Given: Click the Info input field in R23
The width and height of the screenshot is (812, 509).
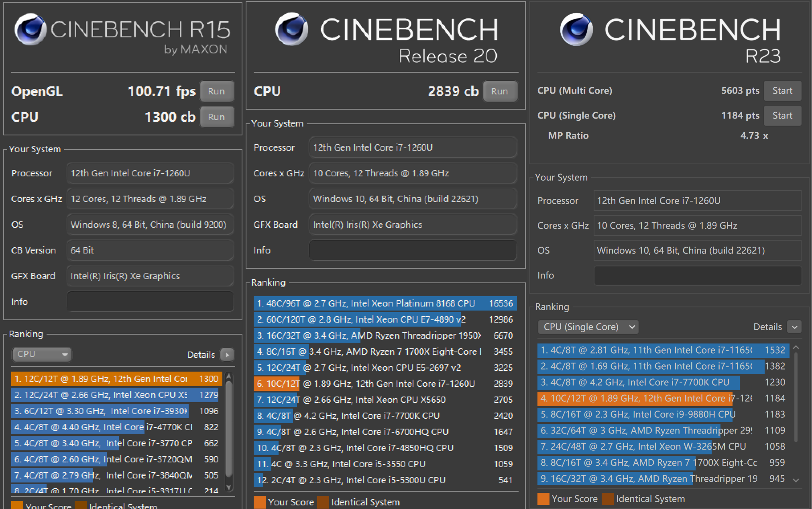Looking at the screenshot, I should coord(698,276).
